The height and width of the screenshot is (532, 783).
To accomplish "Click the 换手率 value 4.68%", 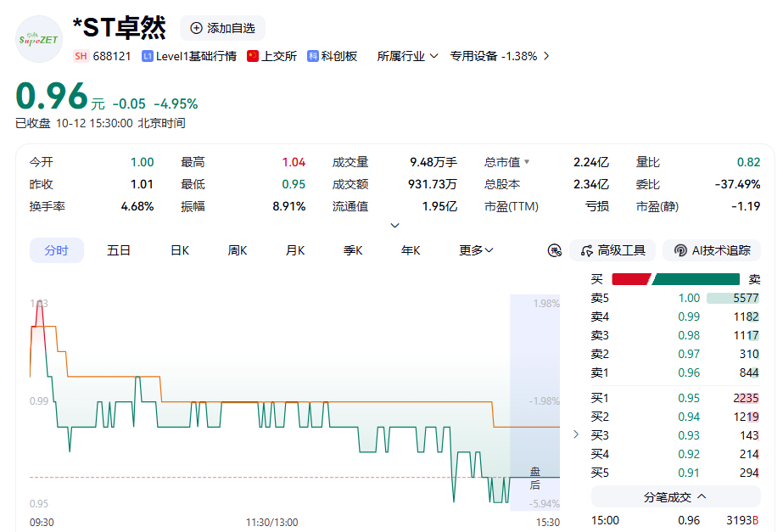I will coord(137,206).
